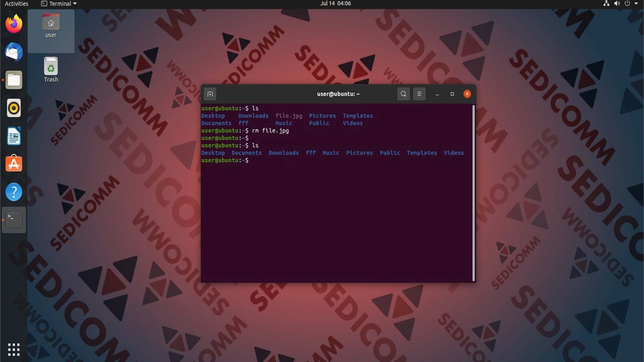Launch Firefox from the dock
This screenshot has width=644, height=362.
click(14, 24)
